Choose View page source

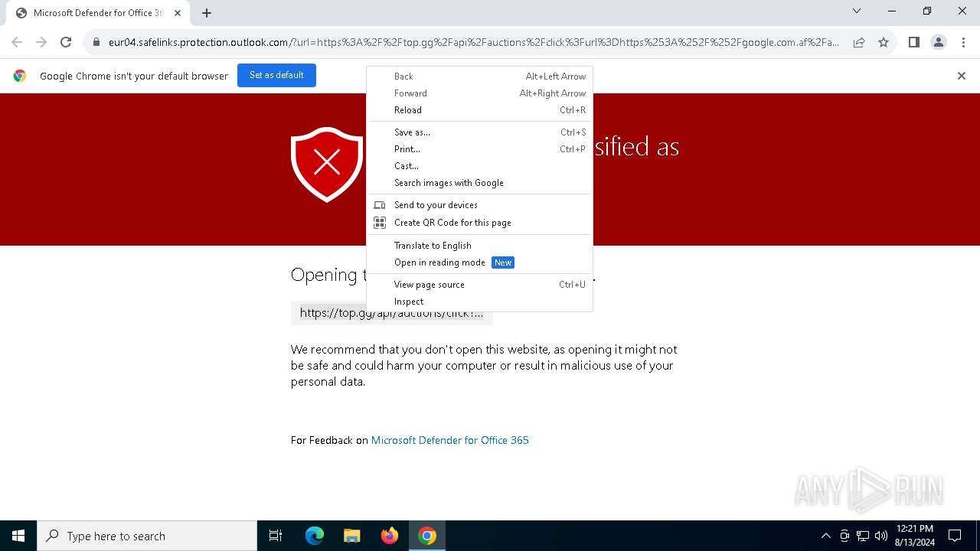point(479,285)
